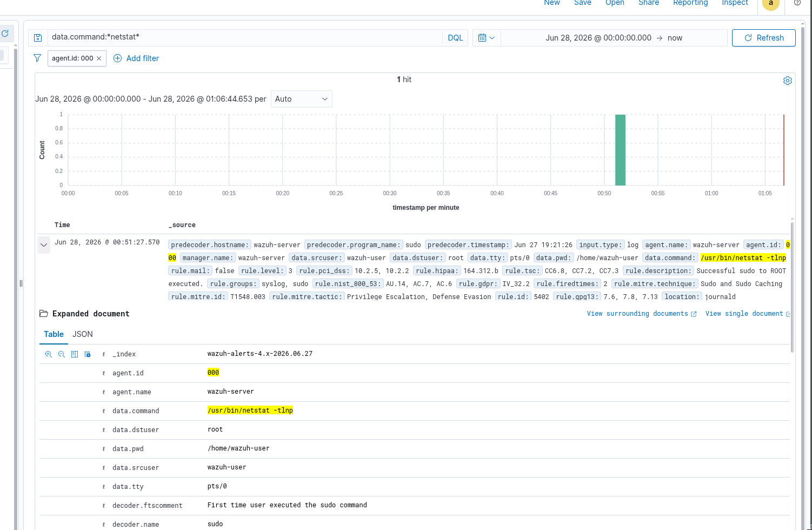This screenshot has width=812, height=530.
Task: Switch to the Table tab
Action: pos(54,334)
